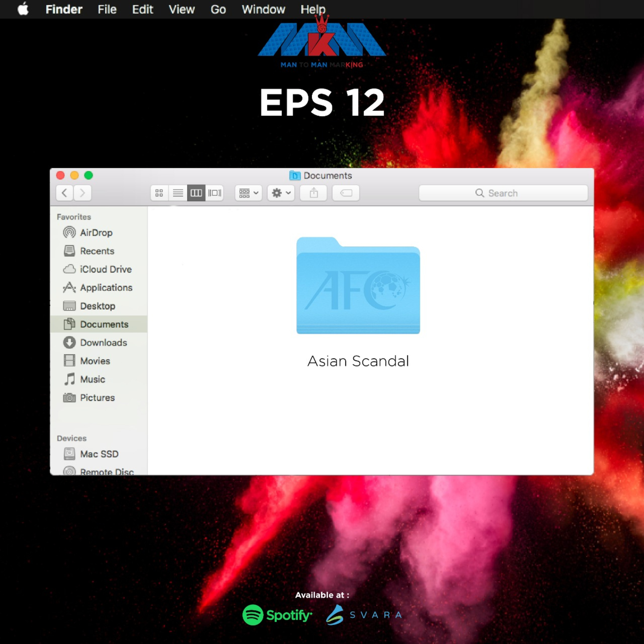Image resolution: width=644 pixels, height=644 pixels.
Task: Click the Mac SSD drive icon
Action: pyautogui.click(x=69, y=454)
